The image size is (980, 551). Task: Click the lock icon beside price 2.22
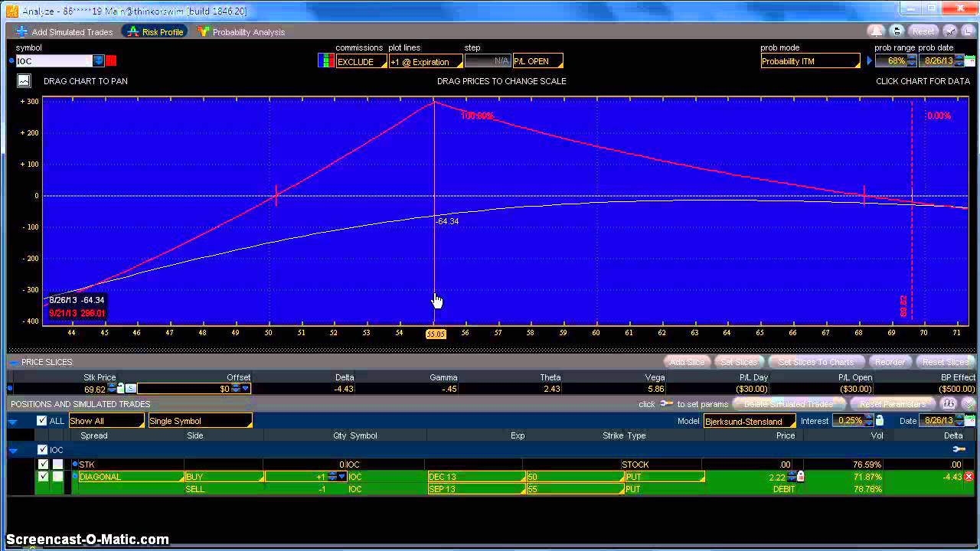tap(801, 477)
